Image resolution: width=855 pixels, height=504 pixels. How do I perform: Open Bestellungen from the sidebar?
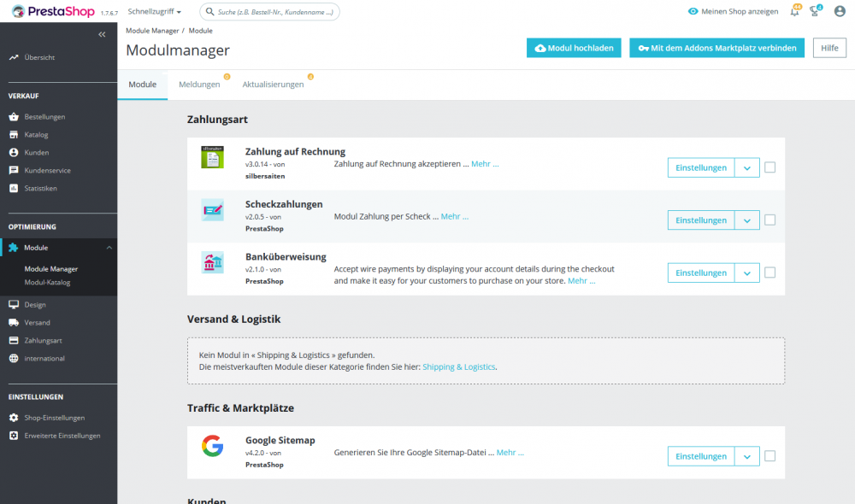point(13,116)
